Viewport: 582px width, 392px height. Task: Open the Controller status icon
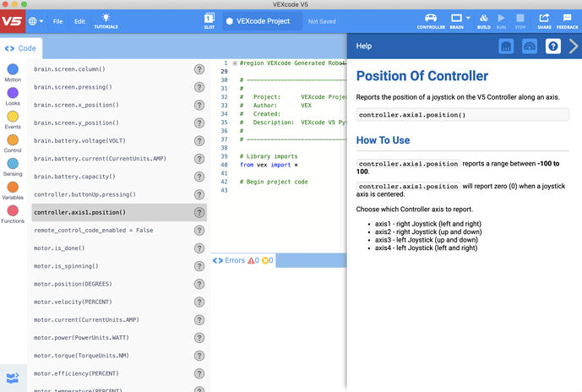pyautogui.click(x=430, y=19)
